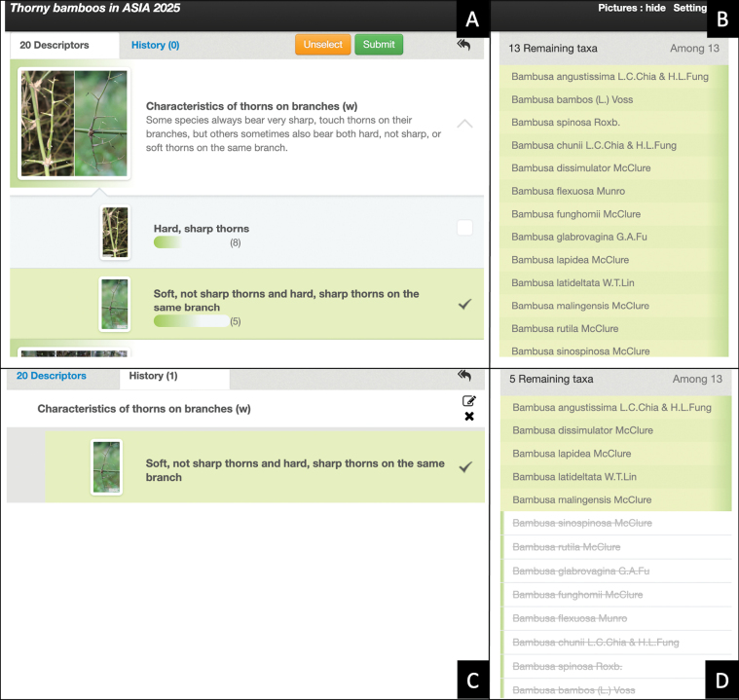The image size is (739, 700).
Task: Uncheck the Soft, not sharp thorns option in panel A
Action: (464, 304)
